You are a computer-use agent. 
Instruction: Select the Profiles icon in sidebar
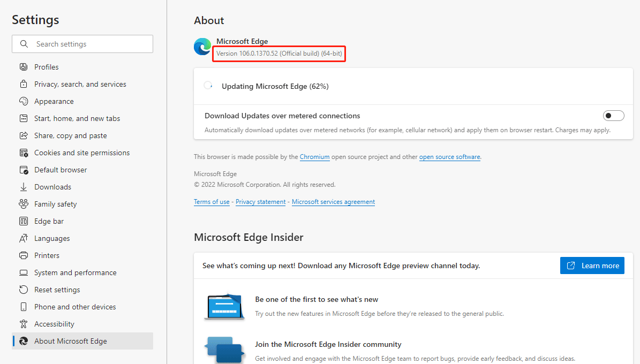point(22,66)
